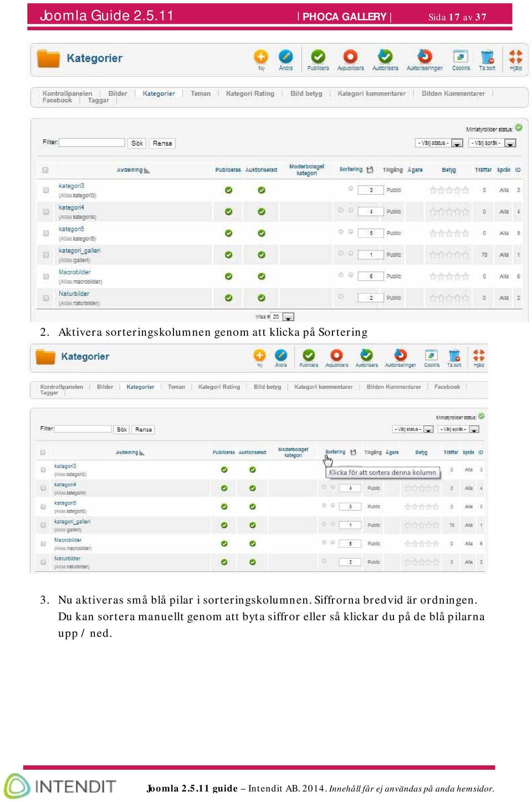Toggle Publicerad check for kategori3, upper screenshot
532x802 pixels.
coord(228,190)
